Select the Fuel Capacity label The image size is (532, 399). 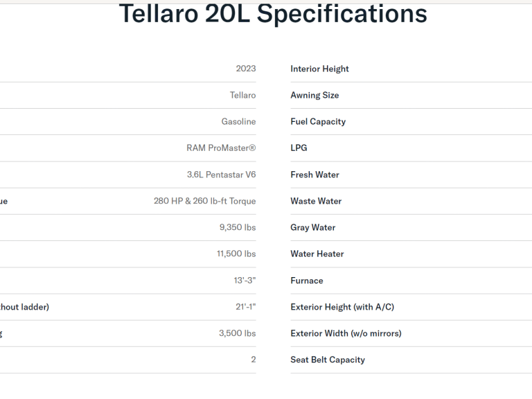click(318, 122)
